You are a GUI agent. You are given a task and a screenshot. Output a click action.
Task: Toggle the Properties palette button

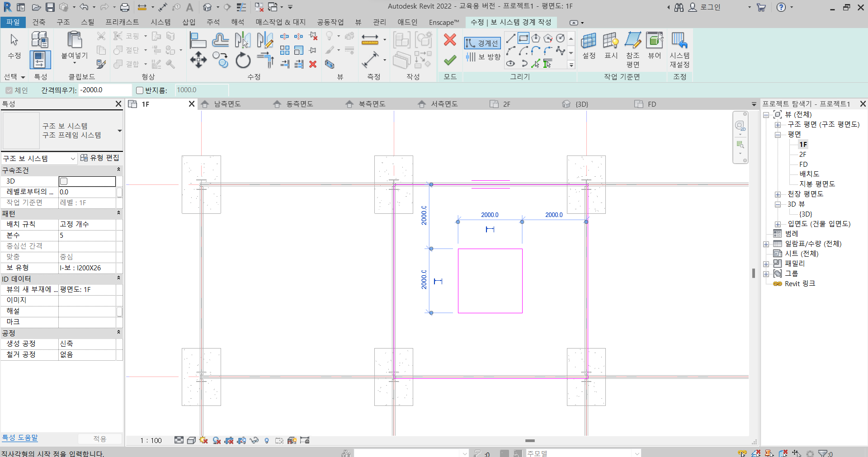click(40, 60)
